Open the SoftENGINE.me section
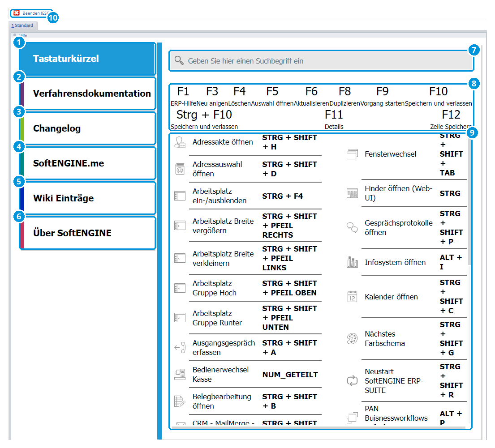The height and width of the screenshot is (448, 495). pos(87,163)
